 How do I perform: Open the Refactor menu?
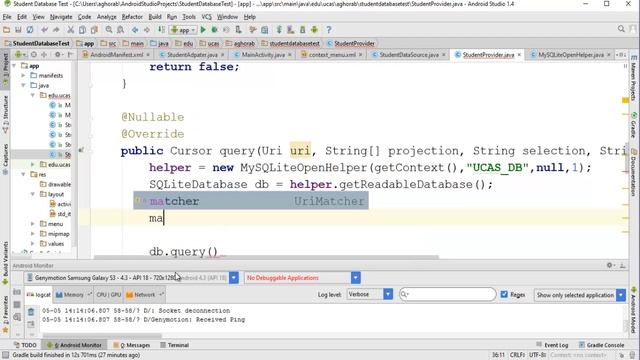[132, 17]
